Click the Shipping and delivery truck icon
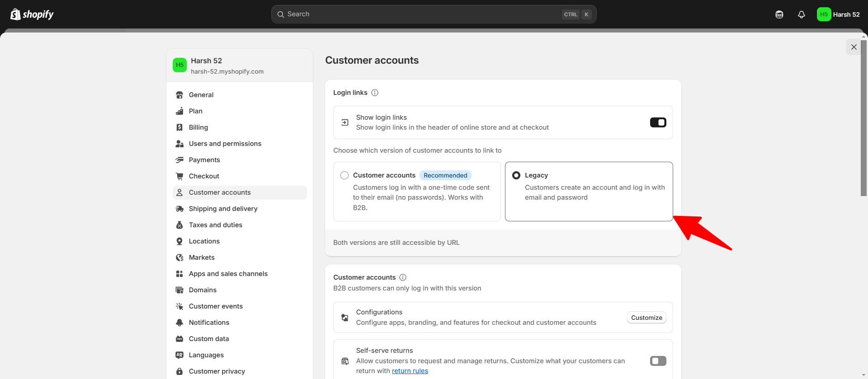 (179, 209)
